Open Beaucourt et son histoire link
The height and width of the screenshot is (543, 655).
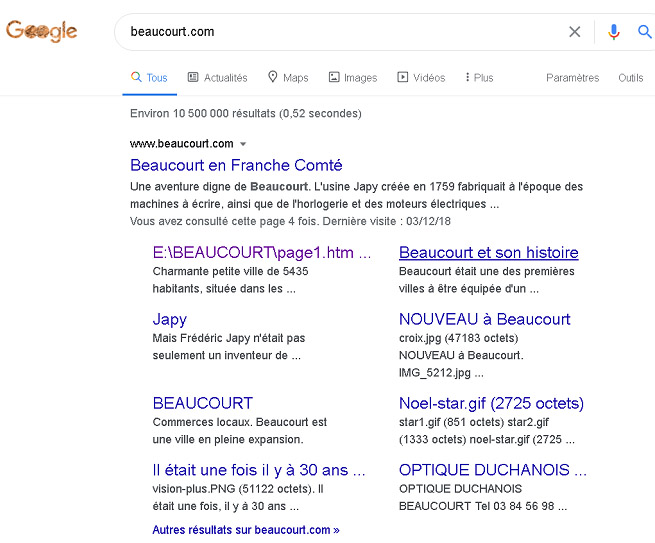488,253
